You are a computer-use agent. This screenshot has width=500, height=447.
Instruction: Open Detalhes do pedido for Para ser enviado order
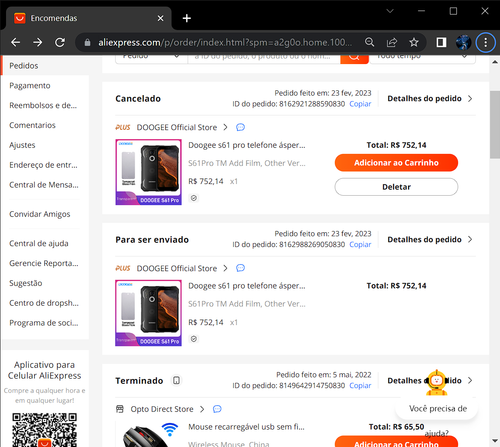[430, 239]
